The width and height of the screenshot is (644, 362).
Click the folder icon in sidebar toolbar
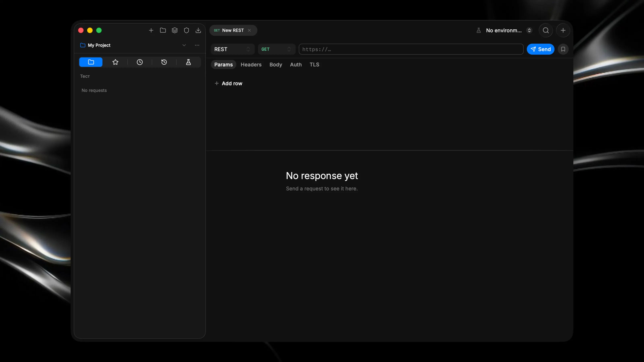click(163, 30)
